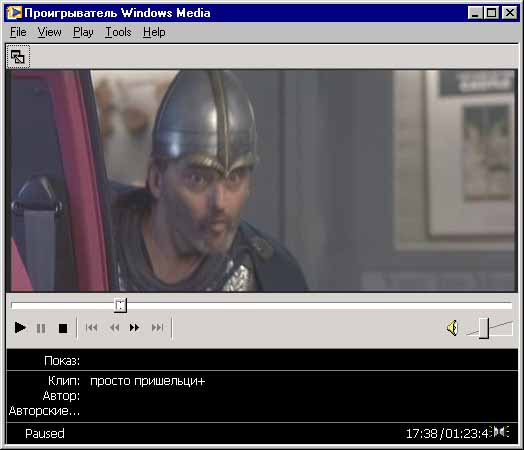The width and height of the screenshot is (524, 450).
Task: Click the seek bar thumb
Action: click(x=120, y=305)
